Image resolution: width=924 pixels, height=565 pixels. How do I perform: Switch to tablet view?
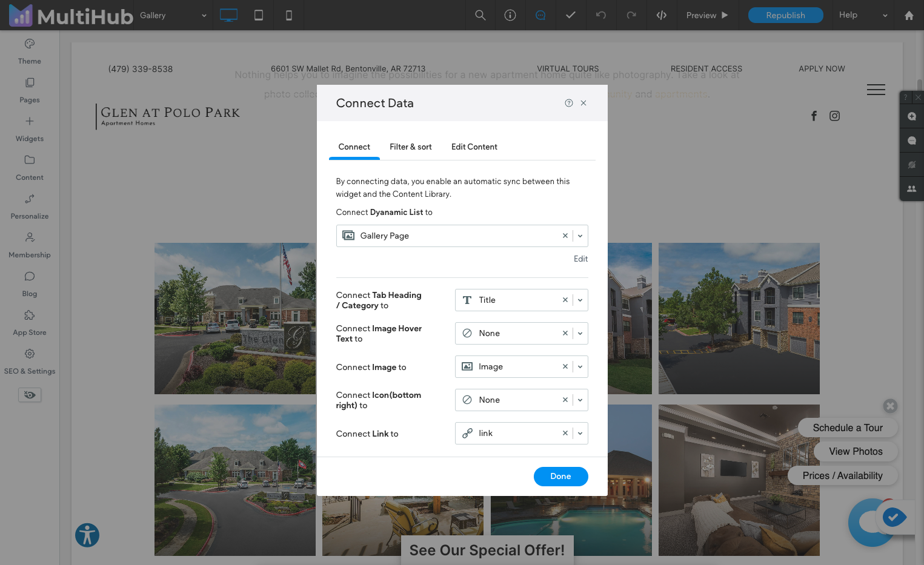[x=259, y=15]
